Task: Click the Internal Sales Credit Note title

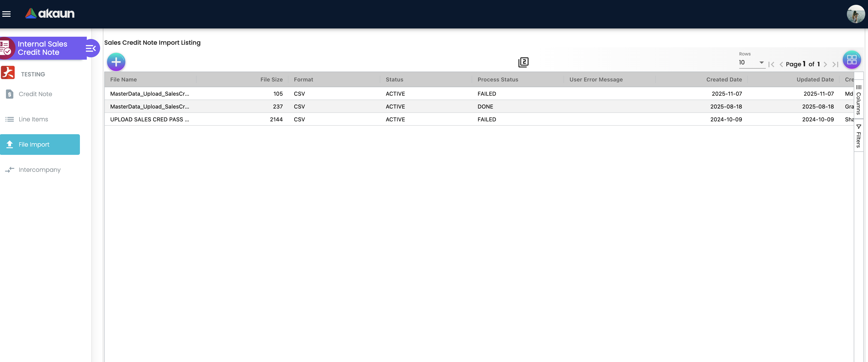Action: click(42, 48)
